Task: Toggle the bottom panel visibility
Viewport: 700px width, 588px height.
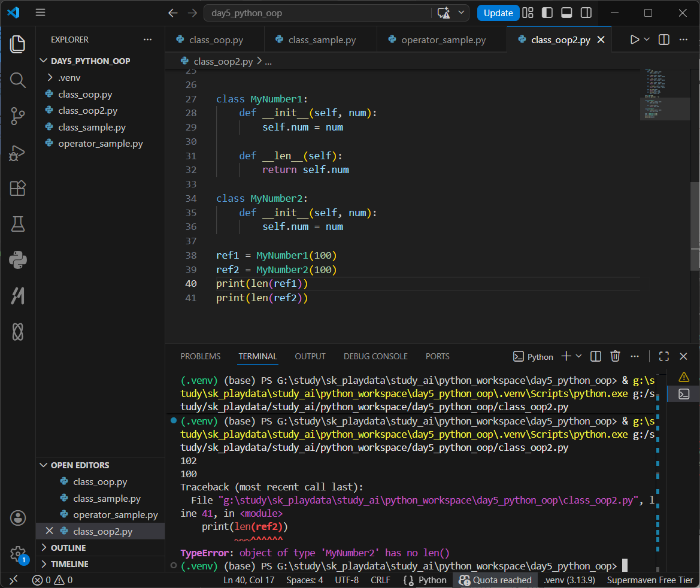Action: [566, 13]
